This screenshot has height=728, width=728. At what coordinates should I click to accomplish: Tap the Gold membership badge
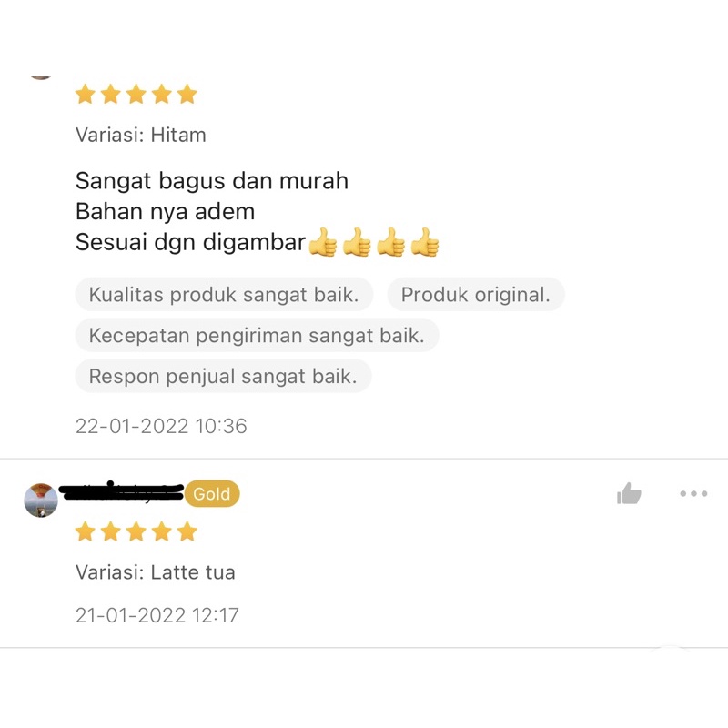pyautogui.click(x=212, y=493)
